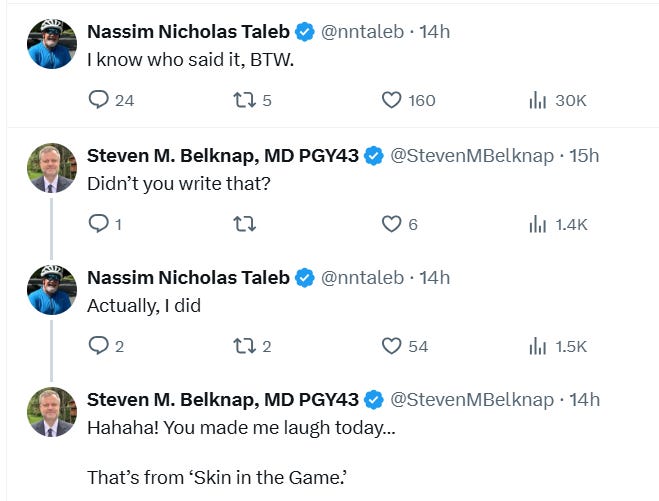
Task: Click Belknap's avatar on "Didn't you write that?" tweet
Action: [x=51, y=168]
